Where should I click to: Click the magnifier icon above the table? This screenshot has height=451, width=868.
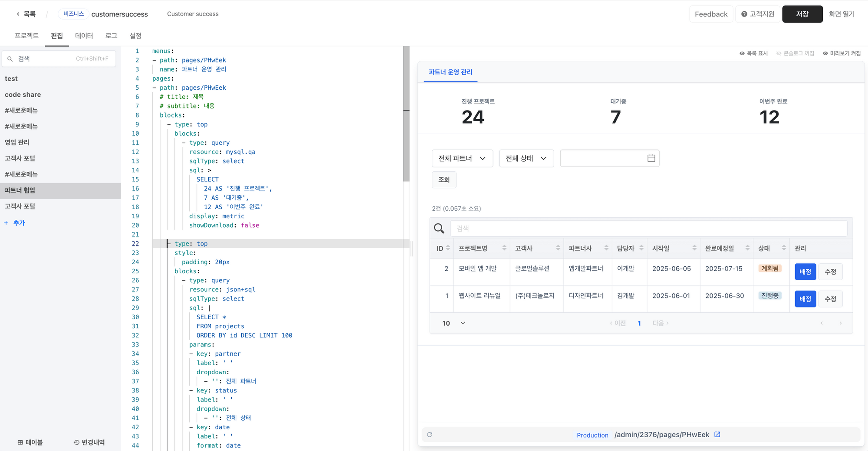439,229
